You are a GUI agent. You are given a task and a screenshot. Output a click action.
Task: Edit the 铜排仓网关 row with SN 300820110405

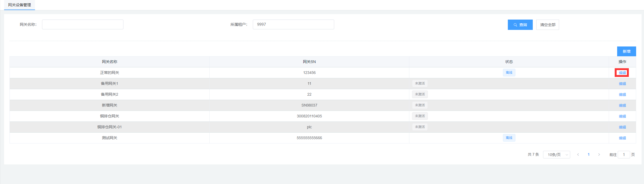622,116
